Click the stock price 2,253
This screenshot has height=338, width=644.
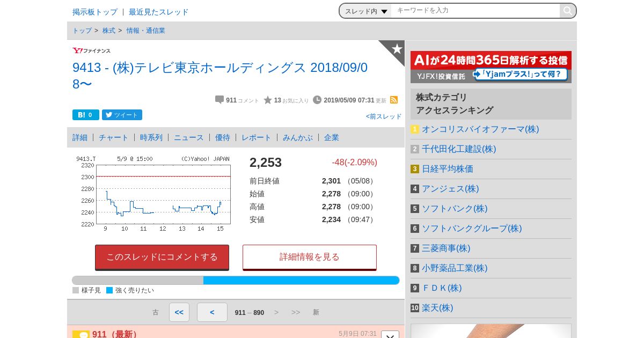point(266,163)
